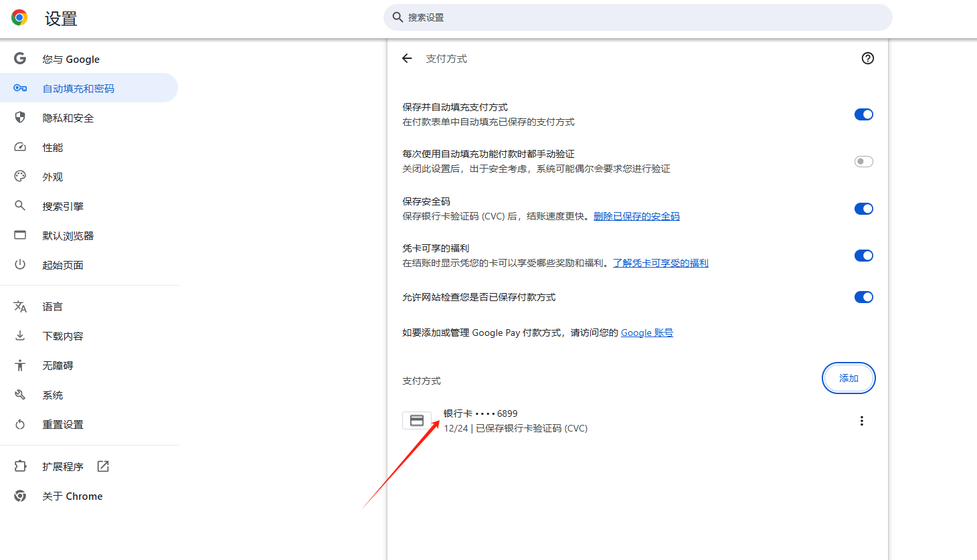Click the 了解凭卡可享受的福利 link
Viewport: 977px width, 560px height.
[x=660, y=263]
